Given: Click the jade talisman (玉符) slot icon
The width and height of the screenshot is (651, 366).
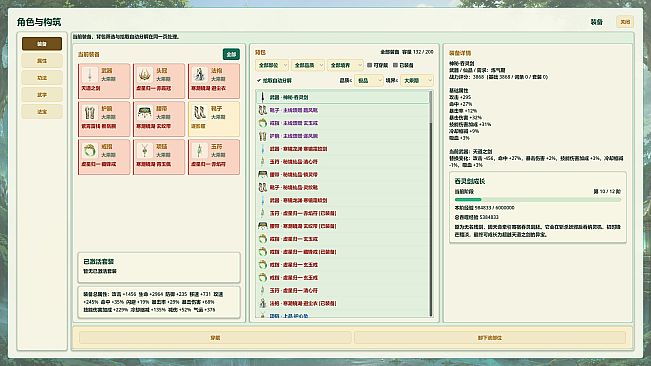Looking at the screenshot, I should (200, 151).
